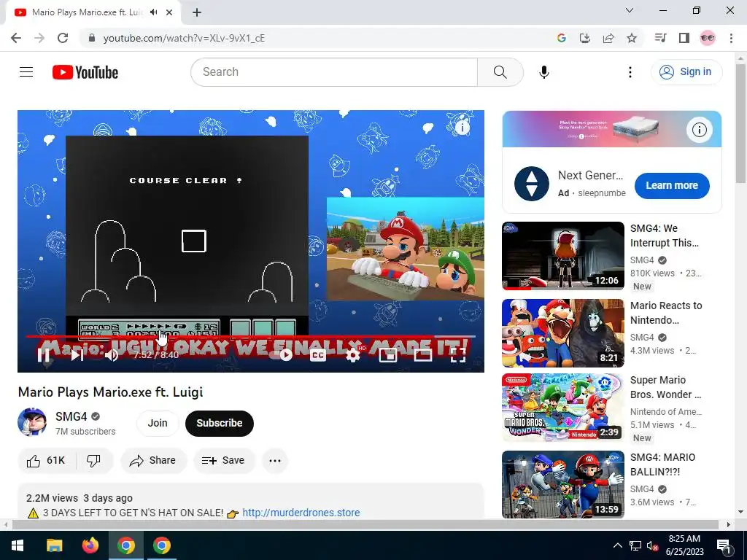This screenshot has width=747, height=560.
Task: Click the vertical page scrollbar
Action: pyautogui.click(x=740, y=125)
